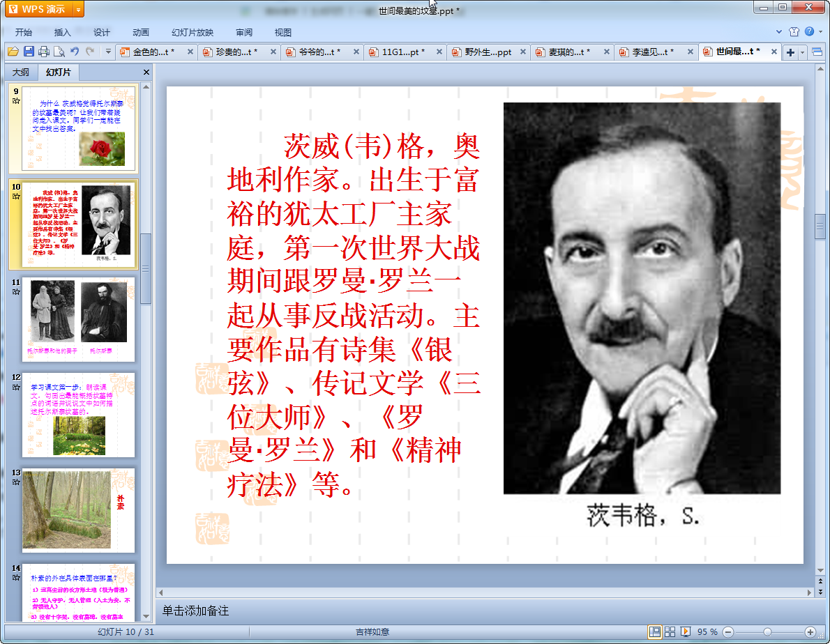Select slide 10 thumbnail with Zweig portrait

coord(78,224)
